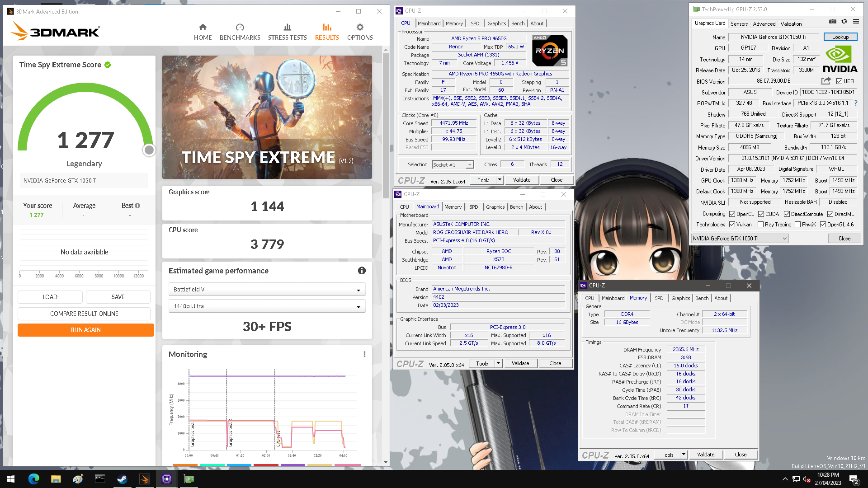
Task: Click scroll down arrow in 3DMark
Action: click(x=386, y=462)
